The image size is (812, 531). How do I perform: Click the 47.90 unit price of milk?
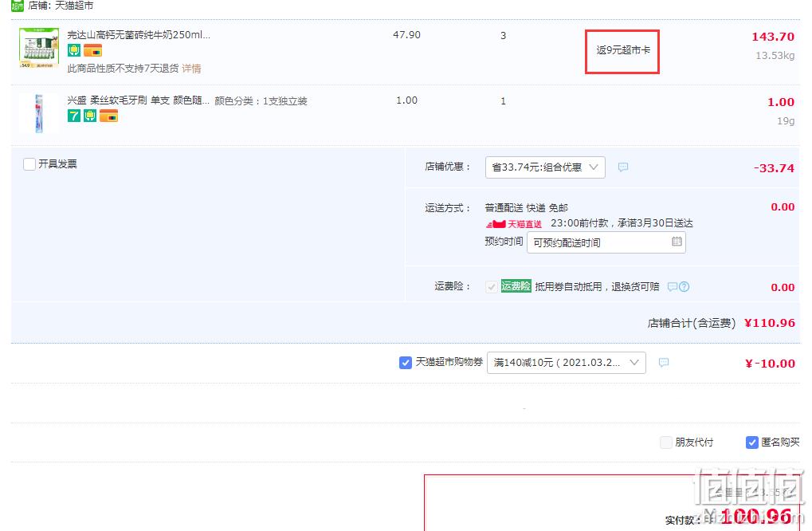(406, 35)
